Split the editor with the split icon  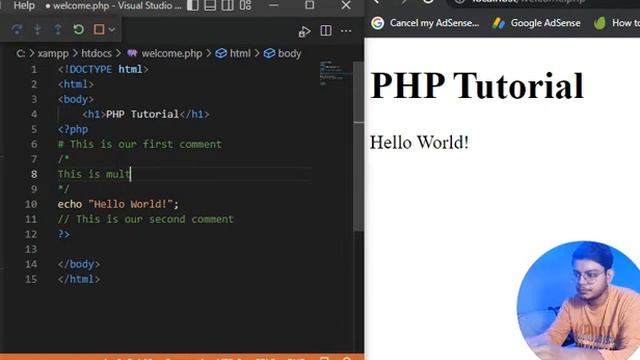coord(326,31)
